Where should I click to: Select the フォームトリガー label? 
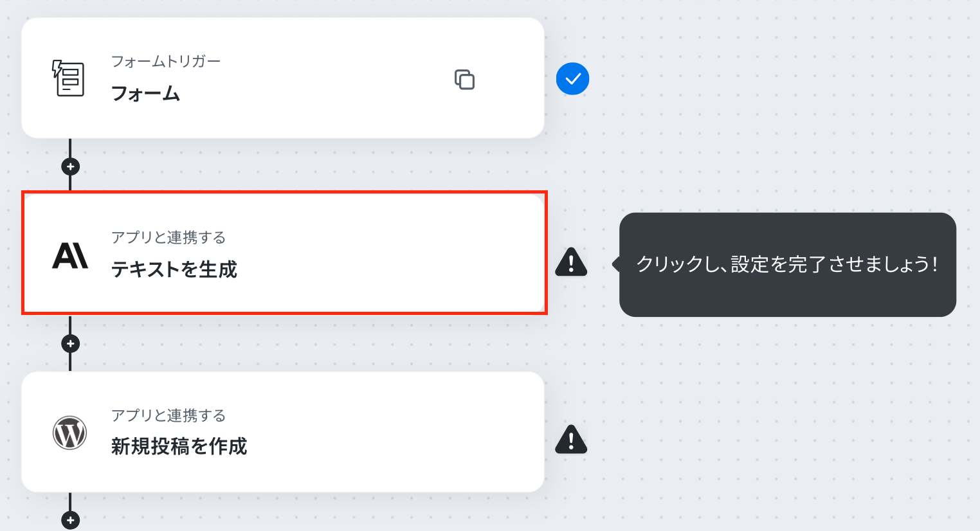166,61
